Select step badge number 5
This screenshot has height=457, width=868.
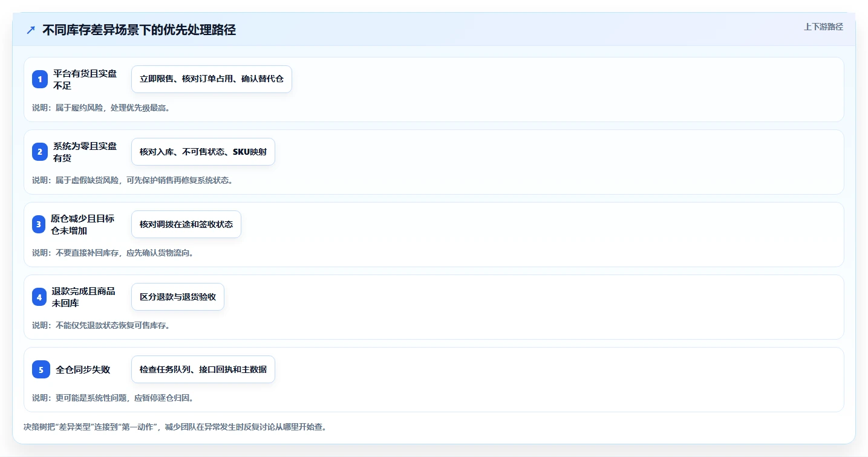[x=41, y=369]
